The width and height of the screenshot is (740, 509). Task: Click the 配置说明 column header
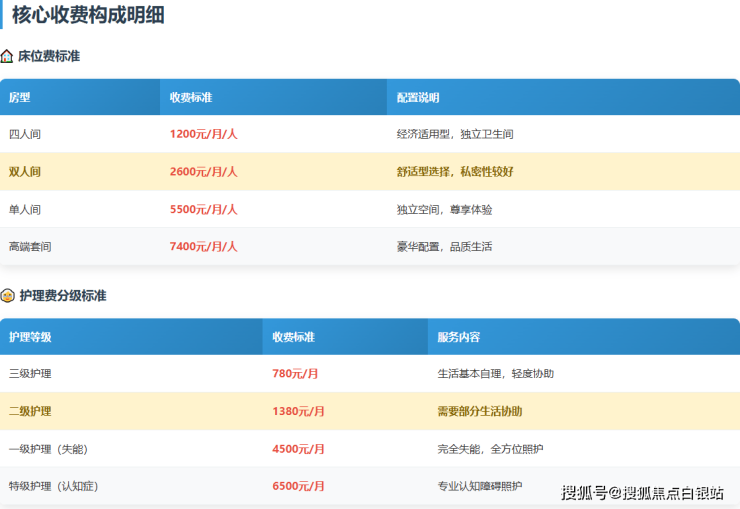(418, 98)
